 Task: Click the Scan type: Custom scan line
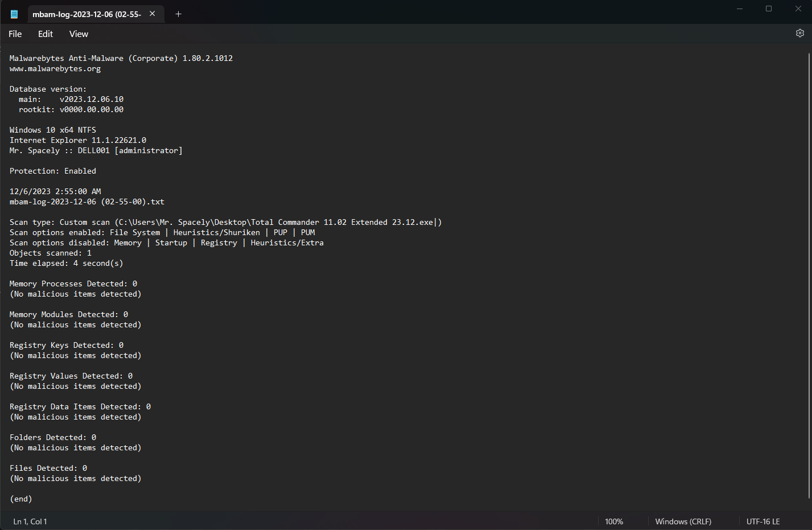coord(226,222)
